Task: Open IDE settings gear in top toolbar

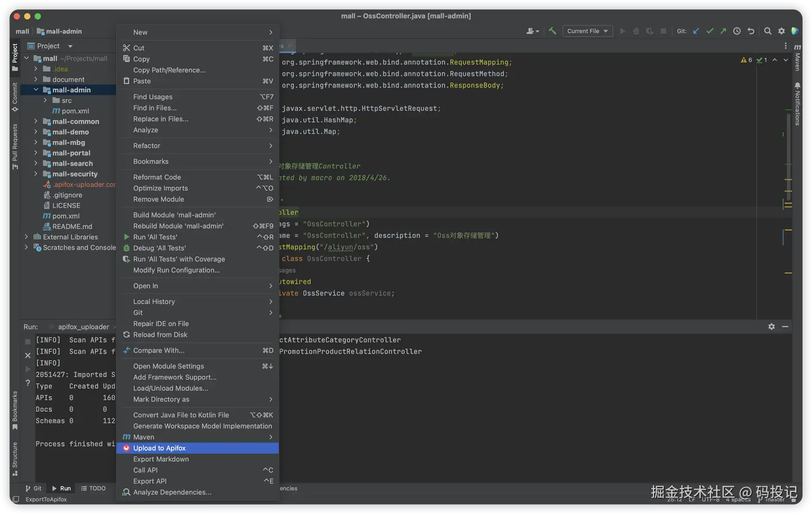Action: [x=782, y=31]
